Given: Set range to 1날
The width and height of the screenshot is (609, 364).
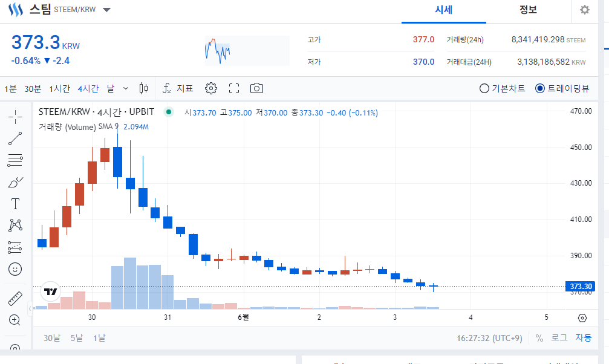Looking at the screenshot, I should pos(99,338).
